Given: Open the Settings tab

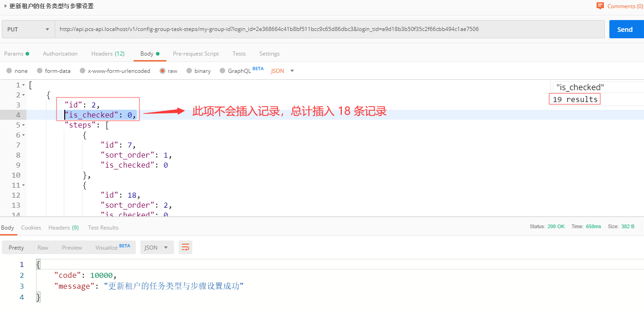Looking at the screenshot, I should 269,53.
